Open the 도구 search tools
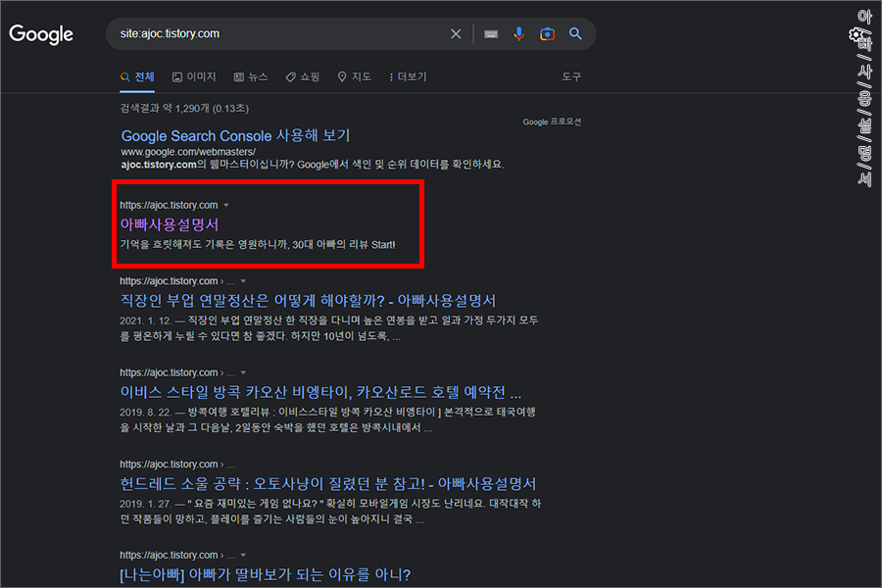 571,77
